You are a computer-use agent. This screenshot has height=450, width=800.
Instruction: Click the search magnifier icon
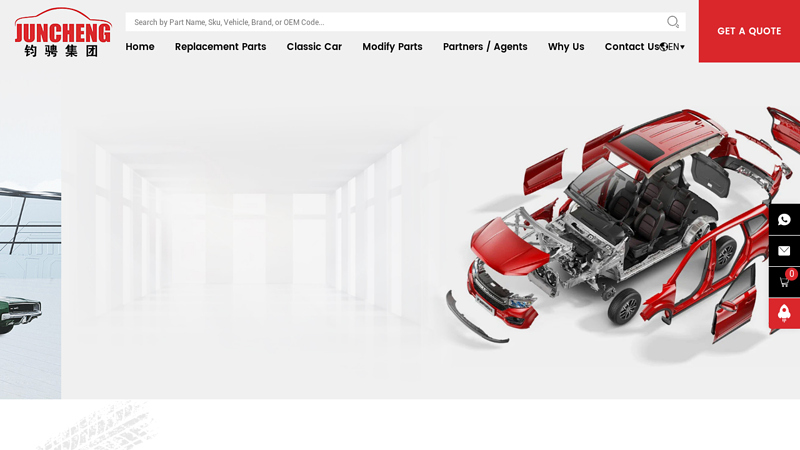(x=673, y=22)
